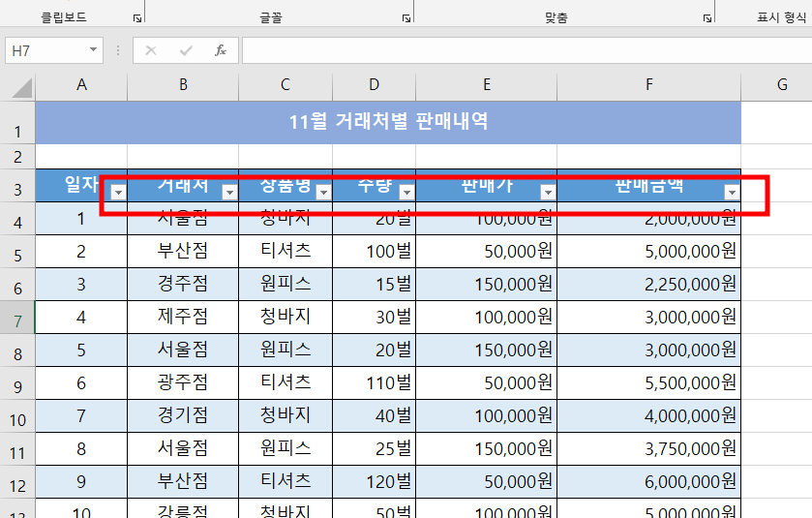Click the cell 경주점
Viewport: 812px width, 518px height.
point(183,284)
